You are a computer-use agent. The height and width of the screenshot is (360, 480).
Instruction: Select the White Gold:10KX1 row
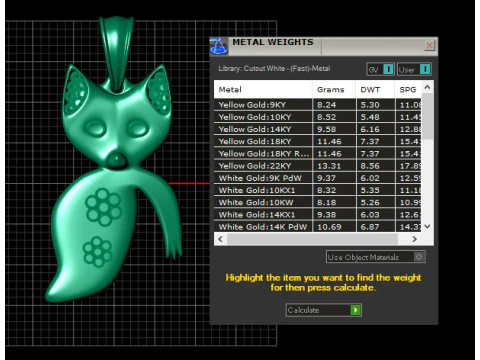click(x=318, y=190)
